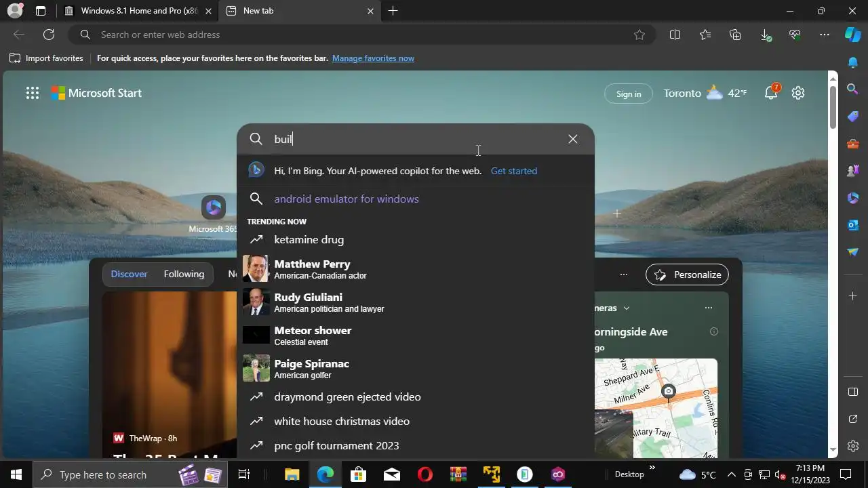Switch to the Following feed tab
The image size is (868, 488).
tap(184, 274)
